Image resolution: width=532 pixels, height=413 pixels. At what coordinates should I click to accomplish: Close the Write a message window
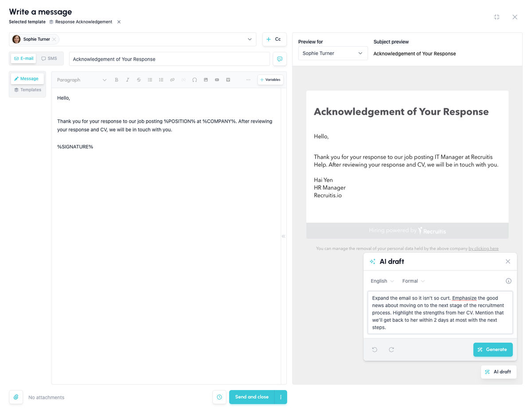[515, 17]
